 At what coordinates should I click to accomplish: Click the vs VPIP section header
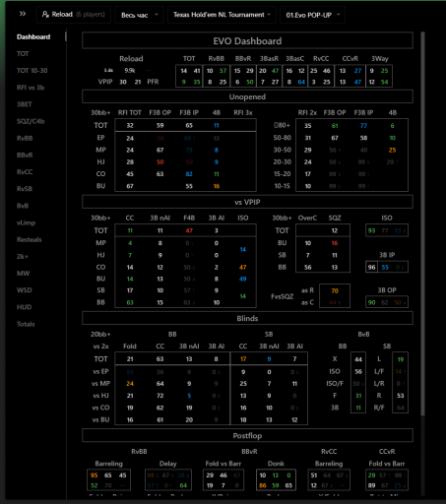[x=247, y=202]
